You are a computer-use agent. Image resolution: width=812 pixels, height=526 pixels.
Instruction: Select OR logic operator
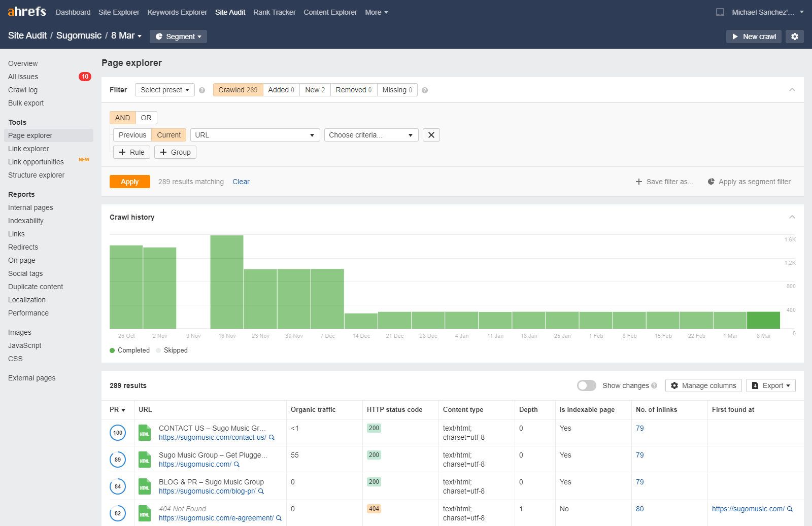coord(146,118)
